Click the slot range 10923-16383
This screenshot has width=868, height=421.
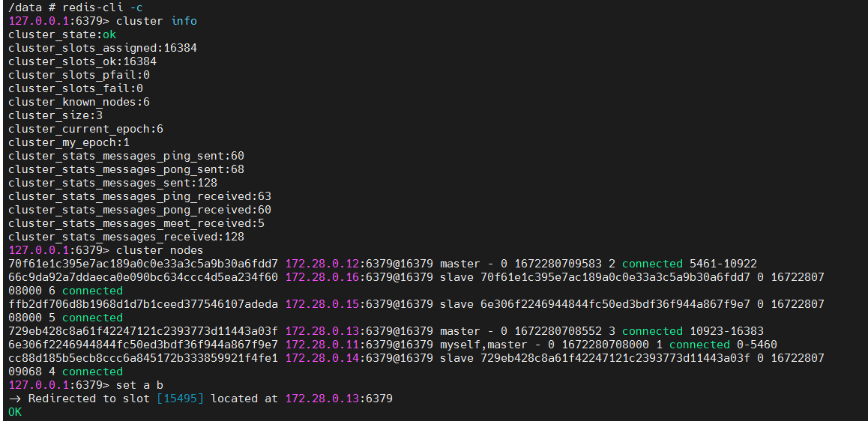(x=726, y=331)
